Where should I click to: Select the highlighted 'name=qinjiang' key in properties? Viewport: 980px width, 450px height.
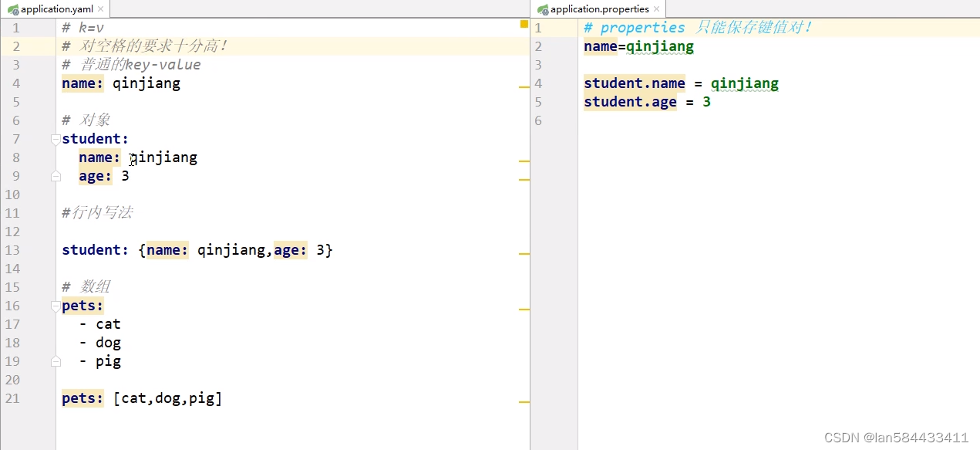tap(601, 46)
